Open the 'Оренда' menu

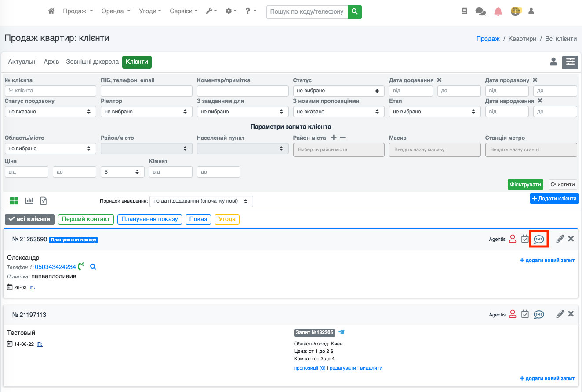coord(116,11)
